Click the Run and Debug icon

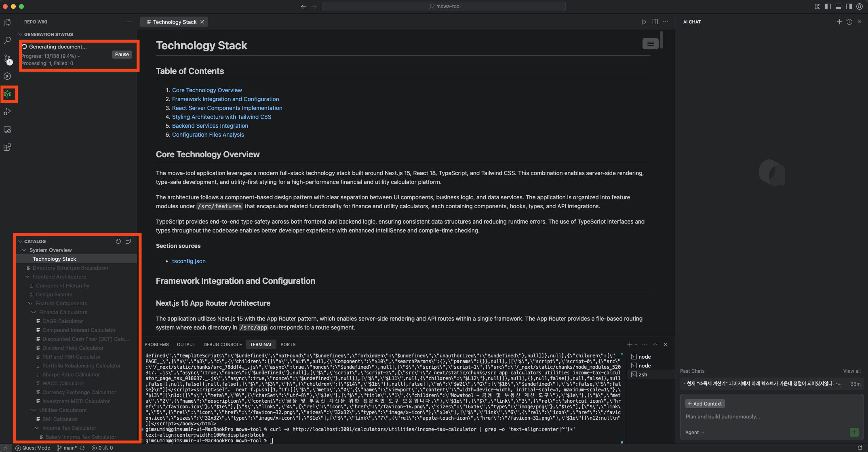7,112
